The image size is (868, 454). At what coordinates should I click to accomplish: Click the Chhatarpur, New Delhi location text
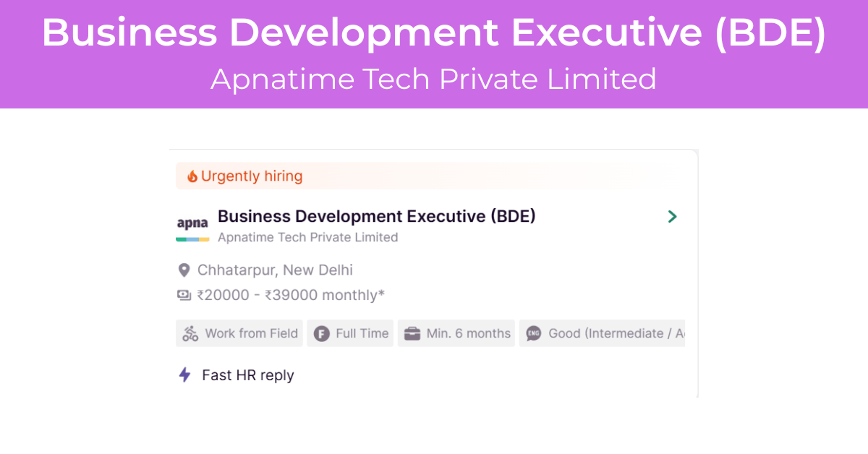point(276,270)
